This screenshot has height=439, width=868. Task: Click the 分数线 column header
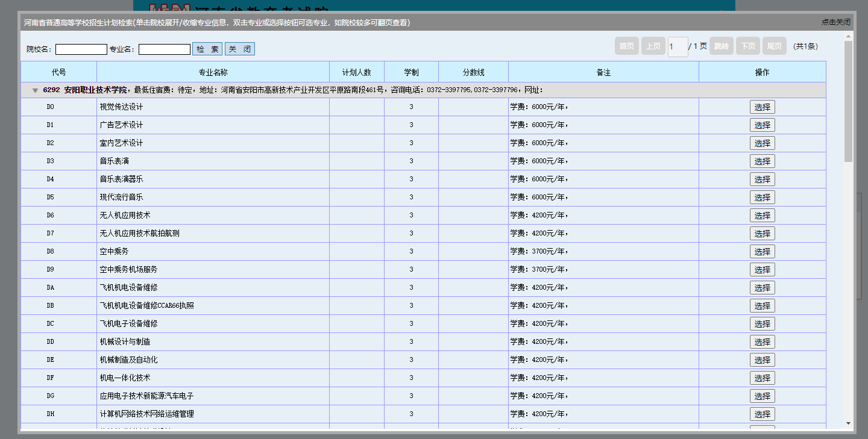click(x=473, y=72)
